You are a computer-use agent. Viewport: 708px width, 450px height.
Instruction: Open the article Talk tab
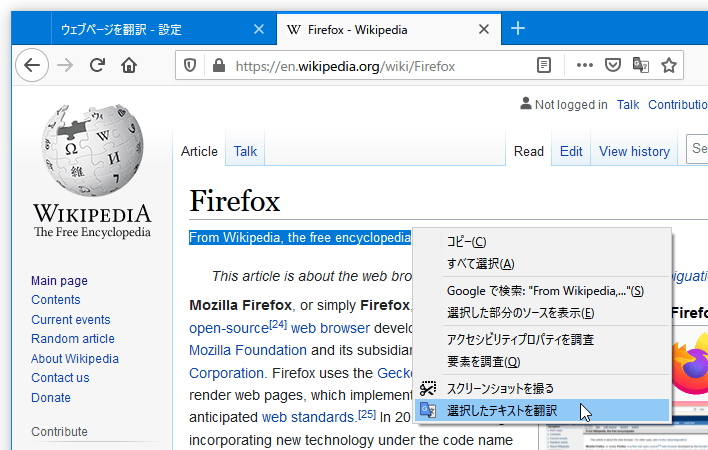pos(245,151)
